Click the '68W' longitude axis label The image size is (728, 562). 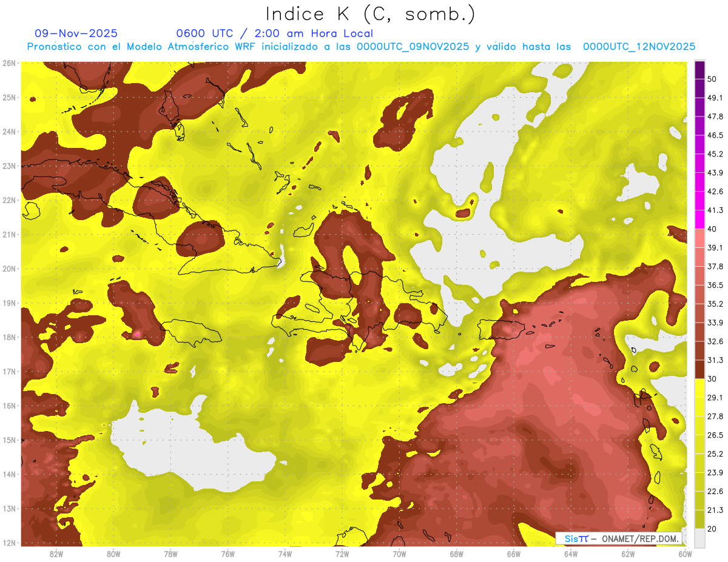[x=457, y=554]
